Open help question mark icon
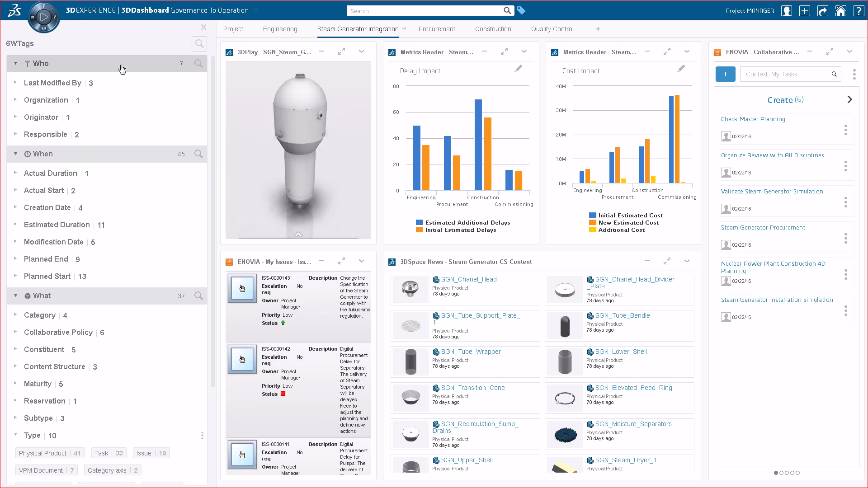The width and height of the screenshot is (868, 488). 859,11
